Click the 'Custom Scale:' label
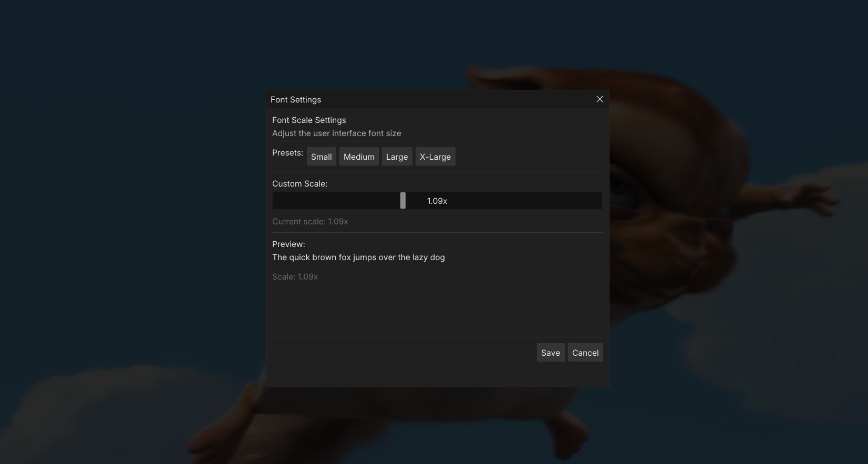The height and width of the screenshot is (464, 868). point(299,184)
